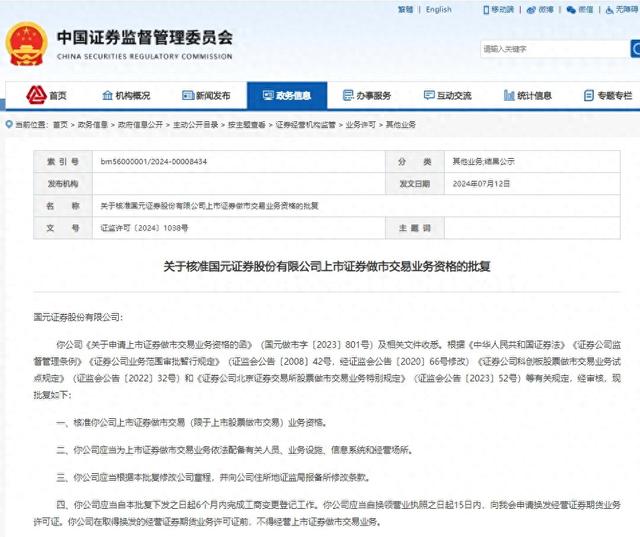Click the news icon beside 新闻发布
This screenshot has height=537, width=640.
(x=188, y=95)
